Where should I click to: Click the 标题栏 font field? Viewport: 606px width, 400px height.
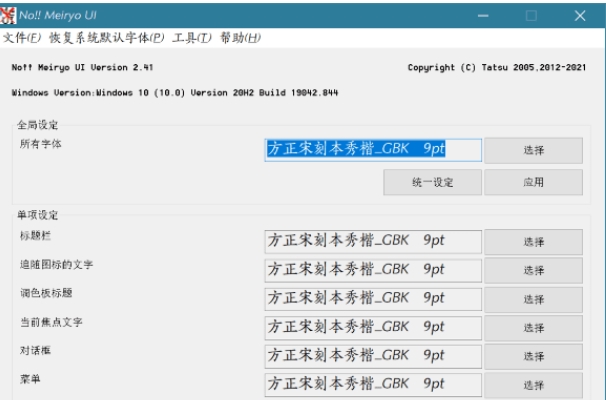pyautogui.click(x=373, y=242)
